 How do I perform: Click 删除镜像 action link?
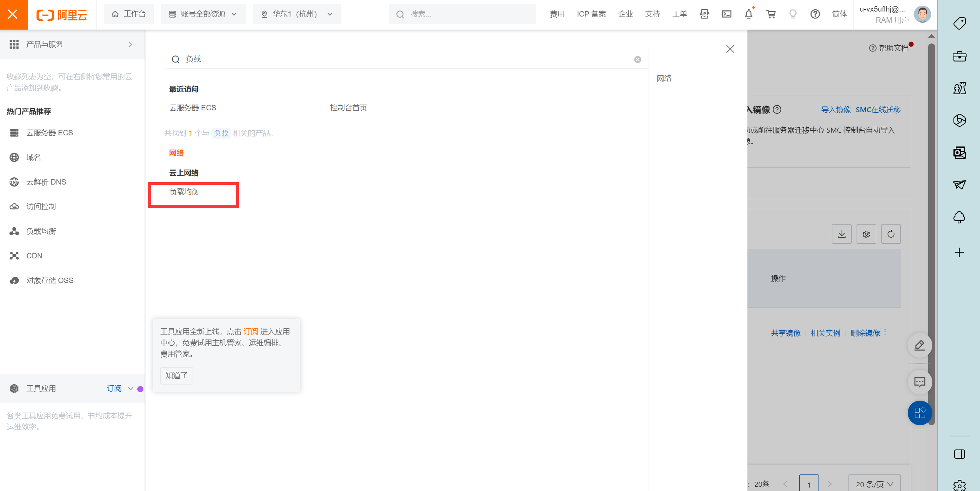coord(865,333)
